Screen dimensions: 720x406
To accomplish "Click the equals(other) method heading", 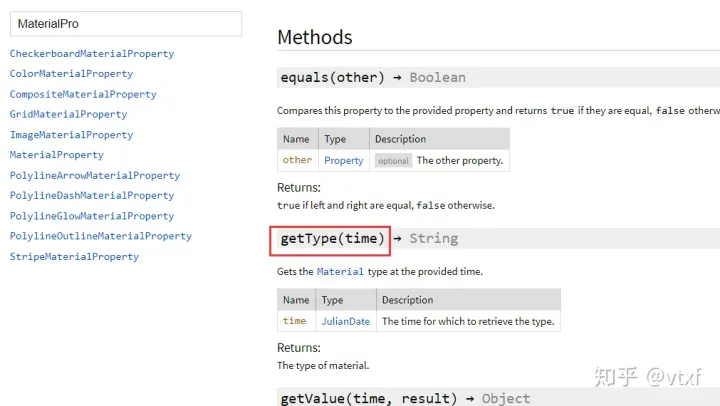I will [330, 77].
